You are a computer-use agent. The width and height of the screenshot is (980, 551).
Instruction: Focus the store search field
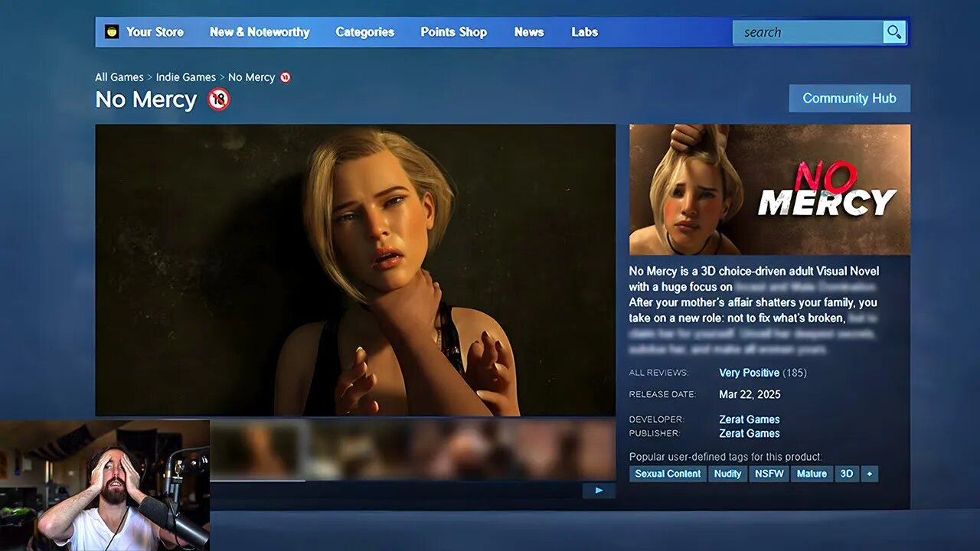pyautogui.click(x=808, y=32)
